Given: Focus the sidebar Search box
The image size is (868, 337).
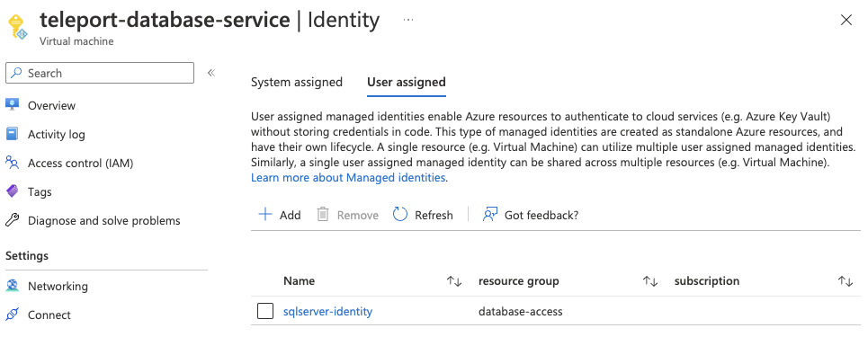Looking at the screenshot, I should pyautogui.click(x=100, y=73).
